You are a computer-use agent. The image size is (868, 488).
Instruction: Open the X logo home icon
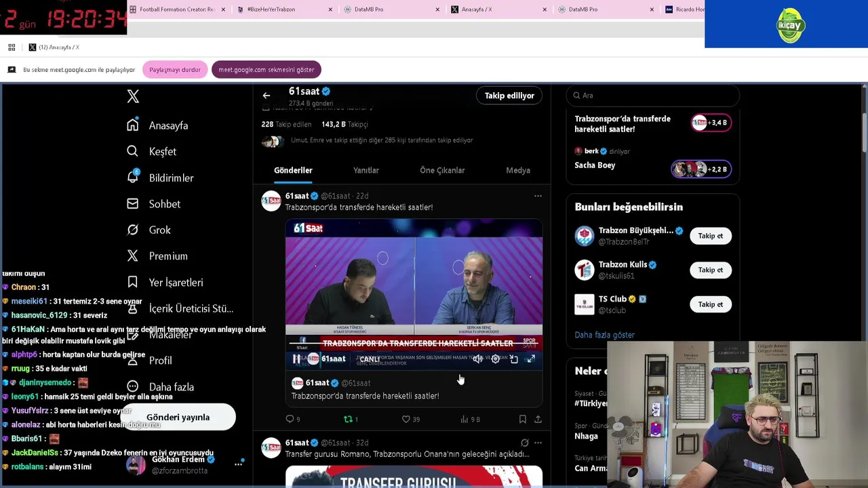(133, 96)
